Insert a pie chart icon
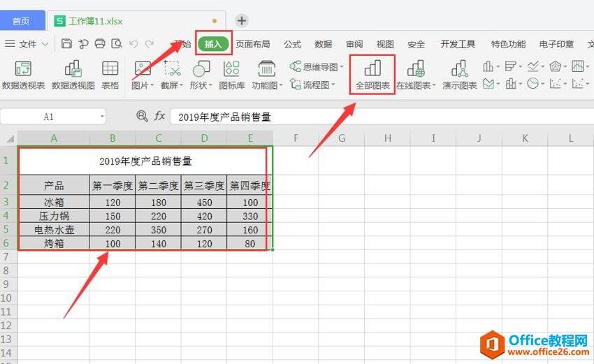594x364 pixels. click(533, 83)
